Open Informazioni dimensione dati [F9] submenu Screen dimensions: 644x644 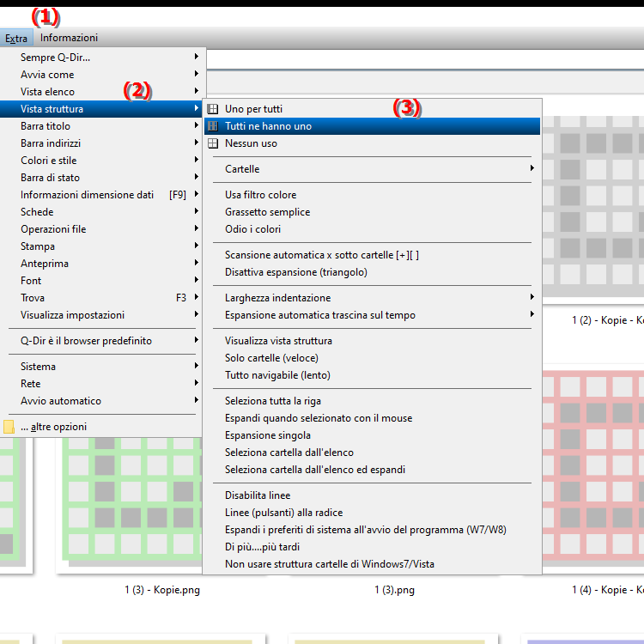(x=100, y=195)
